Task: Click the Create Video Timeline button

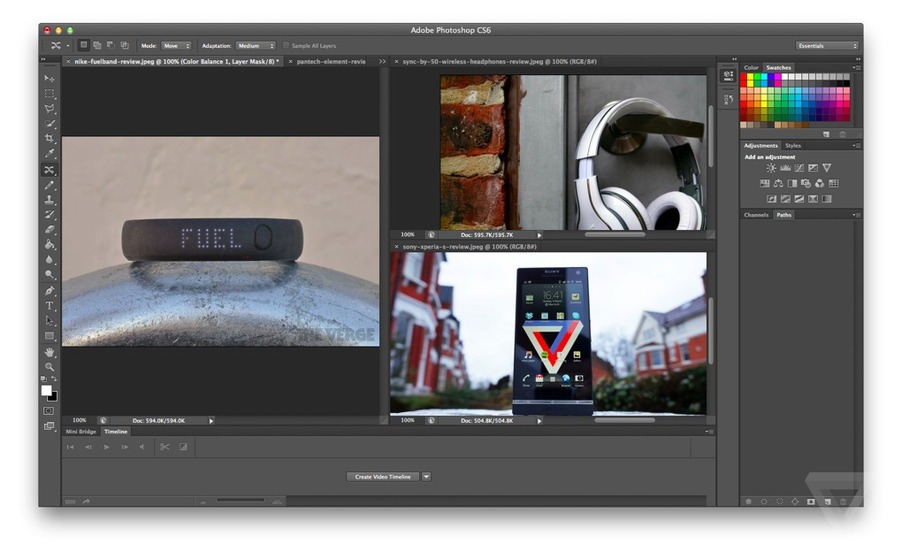Action: point(383,476)
